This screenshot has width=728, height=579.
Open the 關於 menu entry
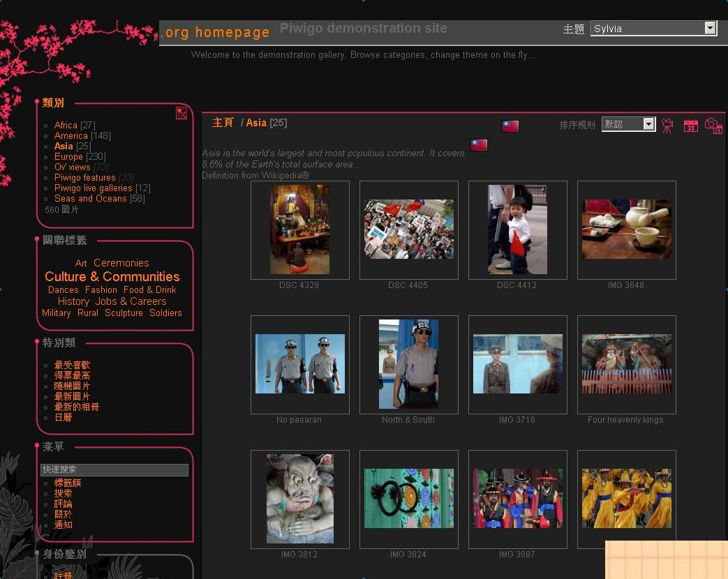pyautogui.click(x=63, y=514)
